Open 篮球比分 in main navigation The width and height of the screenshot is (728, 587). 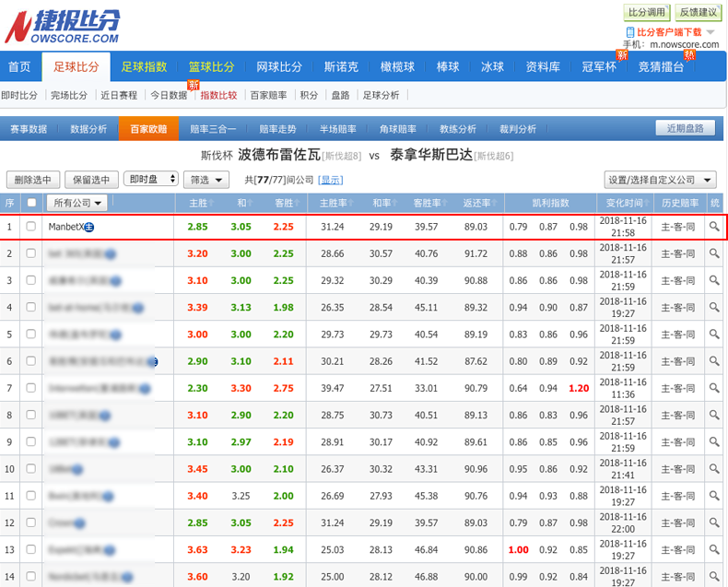[212, 66]
